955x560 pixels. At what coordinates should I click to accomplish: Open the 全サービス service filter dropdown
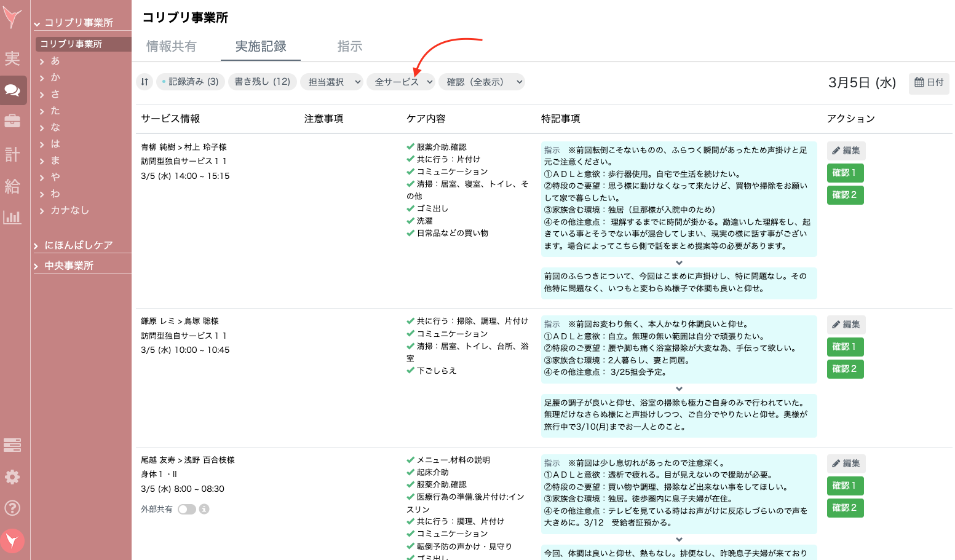pyautogui.click(x=401, y=82)
